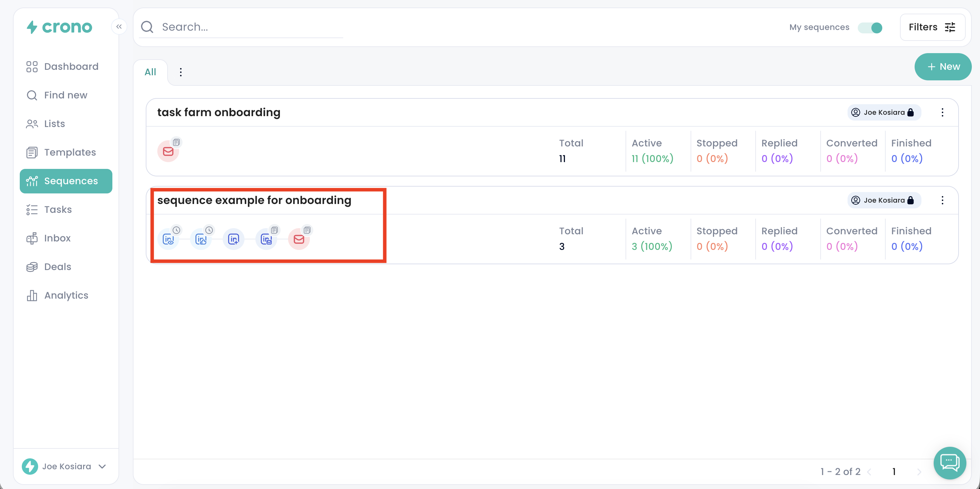Open tab options next to All
980x489 pixels.
[x=181, y=72]
